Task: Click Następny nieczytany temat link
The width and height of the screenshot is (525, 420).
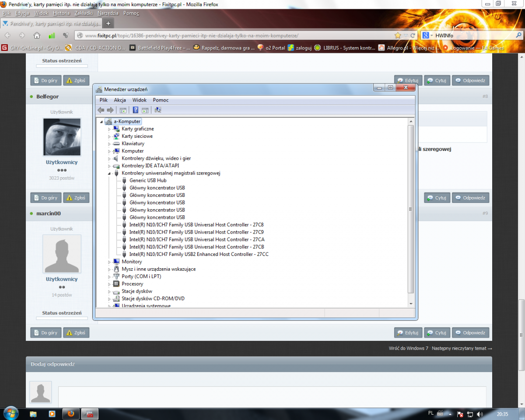Action: point(462,349)
